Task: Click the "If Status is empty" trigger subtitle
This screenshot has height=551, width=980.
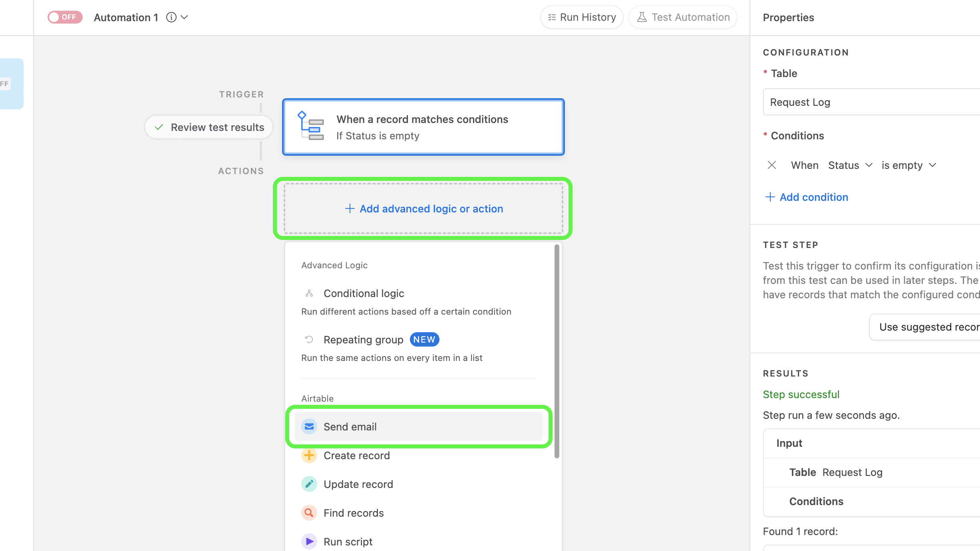Action: tap(378, 136)
